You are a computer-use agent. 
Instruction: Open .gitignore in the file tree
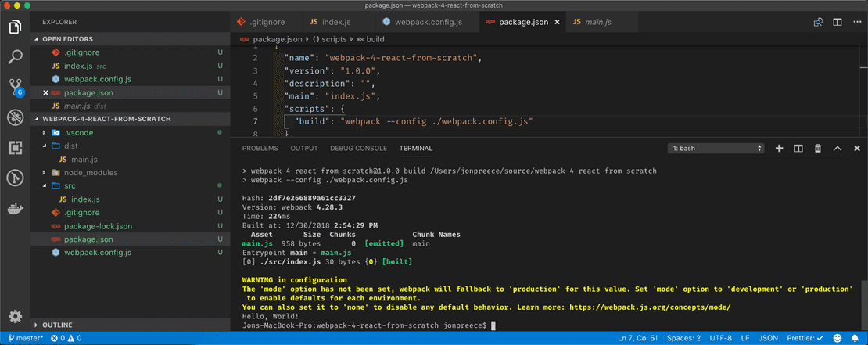click(130, 213)
